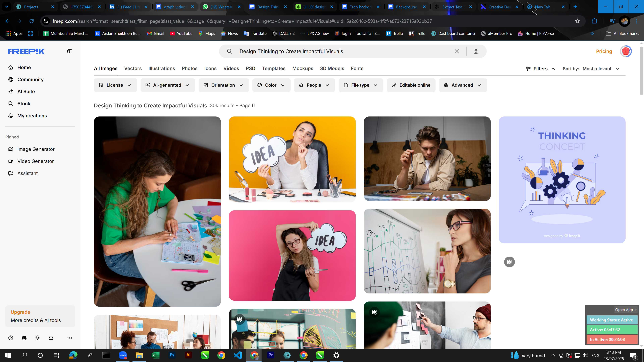Switch to the Illustrations tab
The image size is (644, 362).
pyautogui.click(x=162, y=68)
